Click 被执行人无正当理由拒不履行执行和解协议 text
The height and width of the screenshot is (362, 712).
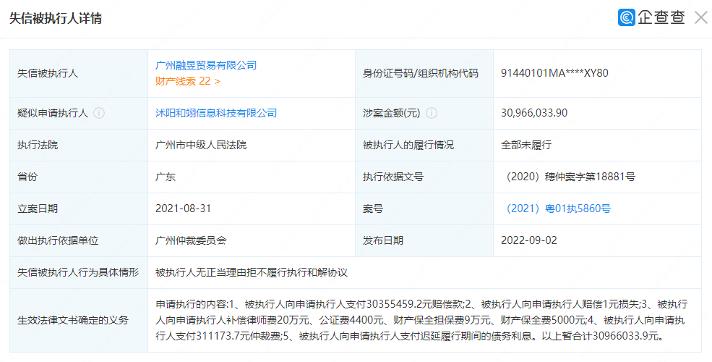[x=251, y=273]
